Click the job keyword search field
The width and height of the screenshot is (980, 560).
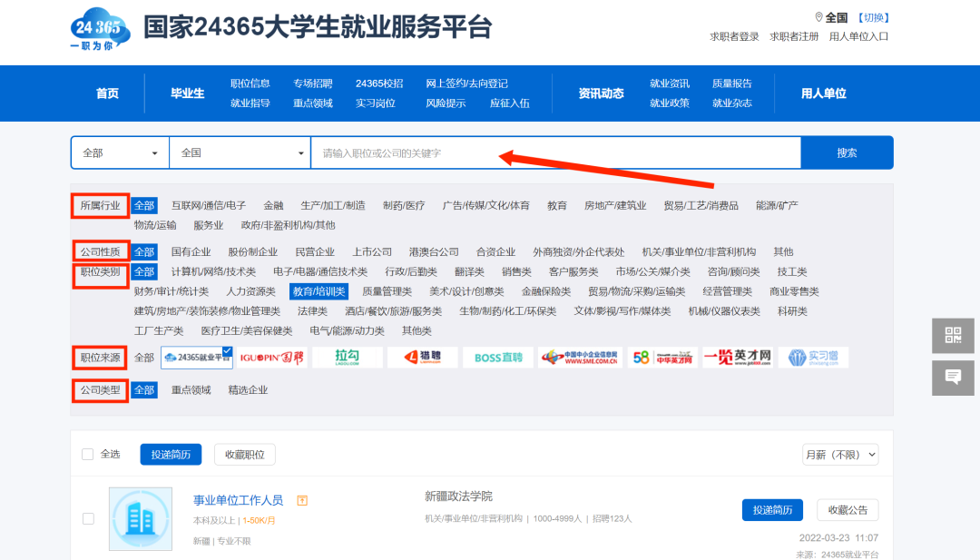tap(555, 153)
